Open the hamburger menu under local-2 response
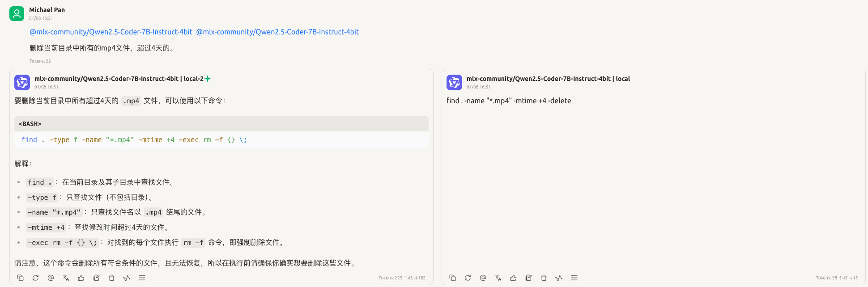Screen dimensions: 868x287 coord(142,278)
